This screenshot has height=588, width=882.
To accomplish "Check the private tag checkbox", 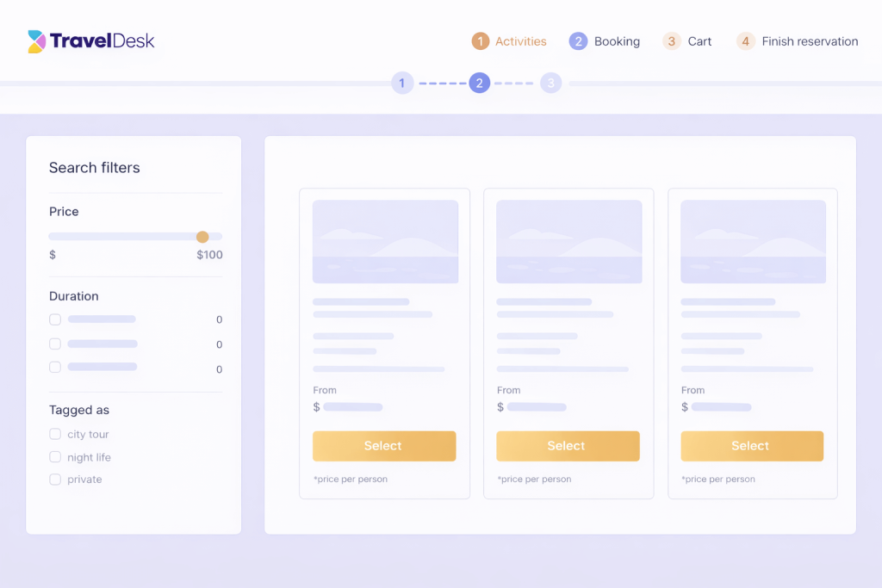I will coord(55,480).
